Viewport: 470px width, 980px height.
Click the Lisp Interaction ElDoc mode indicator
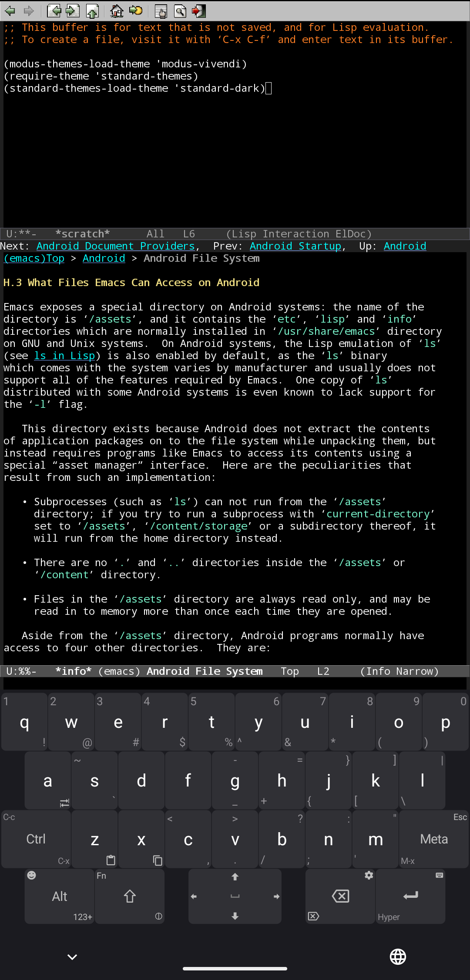tap(299, 234)
